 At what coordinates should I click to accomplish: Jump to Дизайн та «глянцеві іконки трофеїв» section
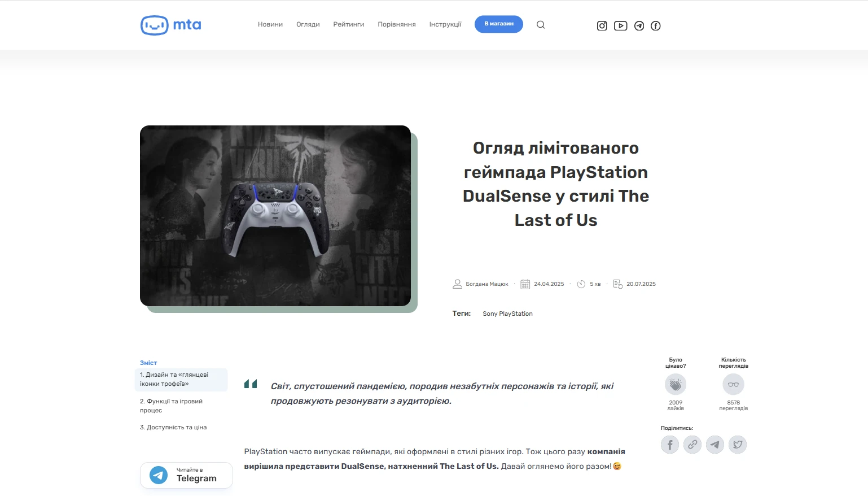point(181,380)
